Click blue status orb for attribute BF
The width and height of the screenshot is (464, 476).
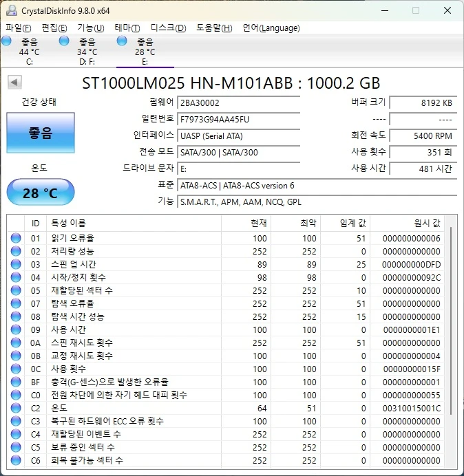pyautogui.click(x=16, y=382)
